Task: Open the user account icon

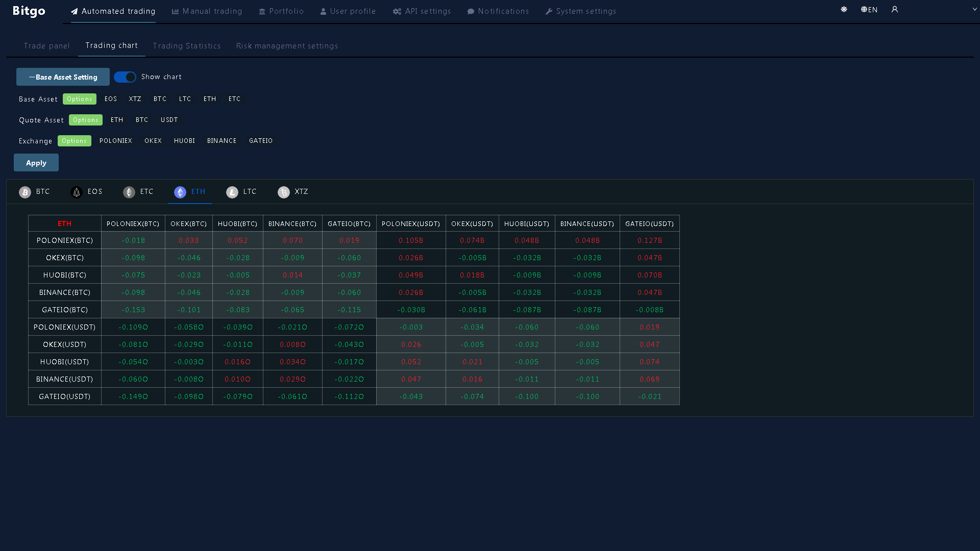Action: coord(895,9)
